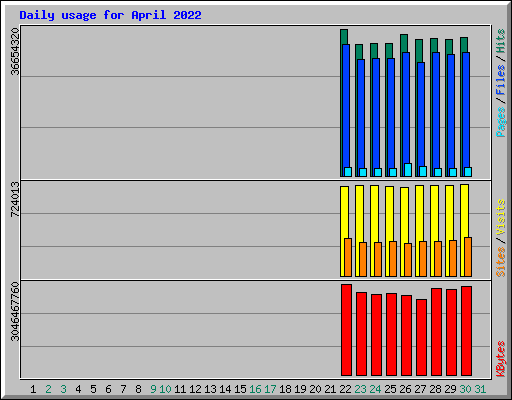512x400 pixels.
Task: Click day 27 on the x-axis
Action: [x=420, y=389]
